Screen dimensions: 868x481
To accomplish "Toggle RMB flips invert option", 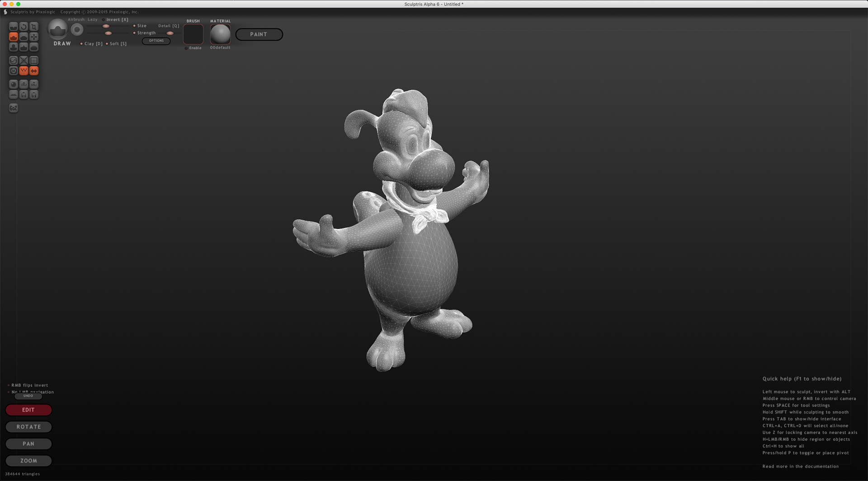I will coord(28,385).
